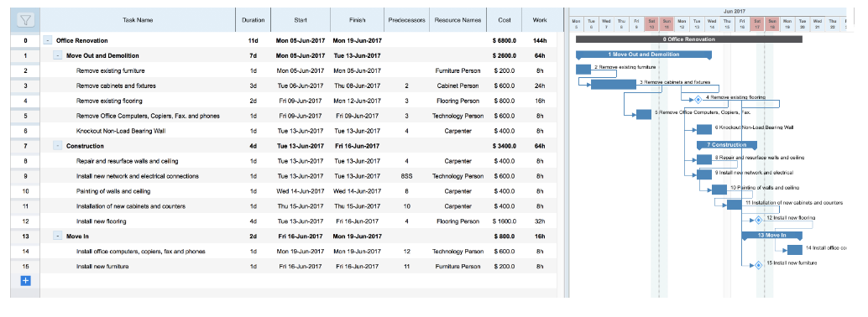868x317 pixels.
Task: Select the Finish column header
Action: [357, 20]
